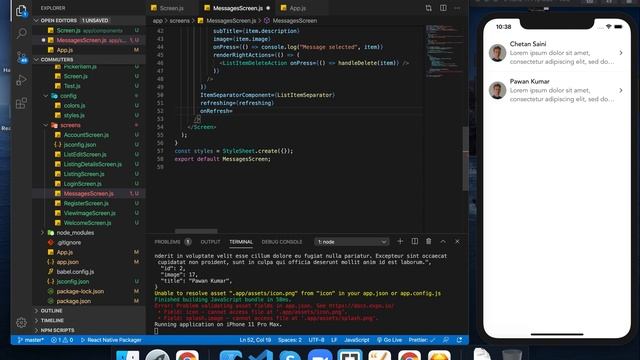Click the UTF-8 encoding indicator
The height and width of the screenshot is (360, 640).
tap(316, 340)
